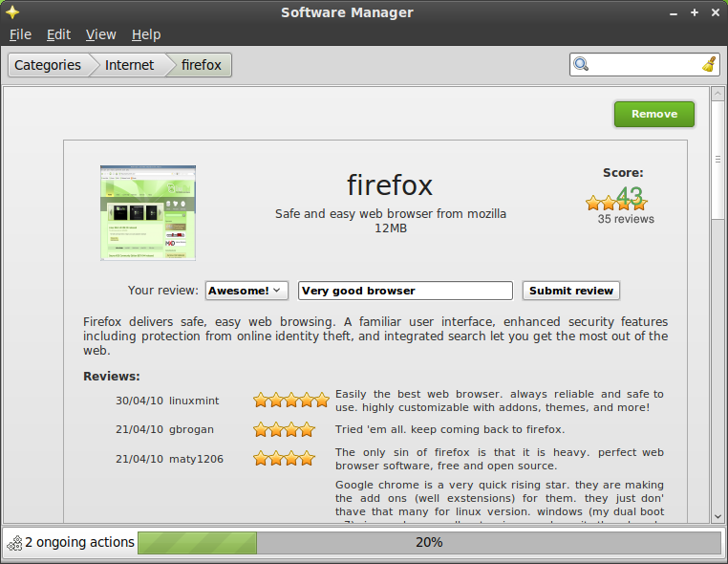Click 'The only sin of firefox' review text
The width and height of the screenshot is (728, 564).
pyautogui.click(x=500, y=459)
